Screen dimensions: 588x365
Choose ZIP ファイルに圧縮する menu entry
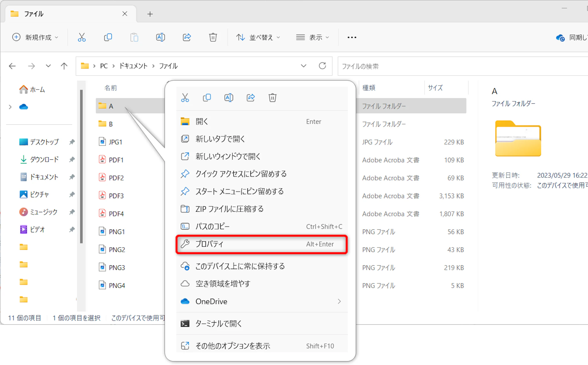click(x=230, y=209)
